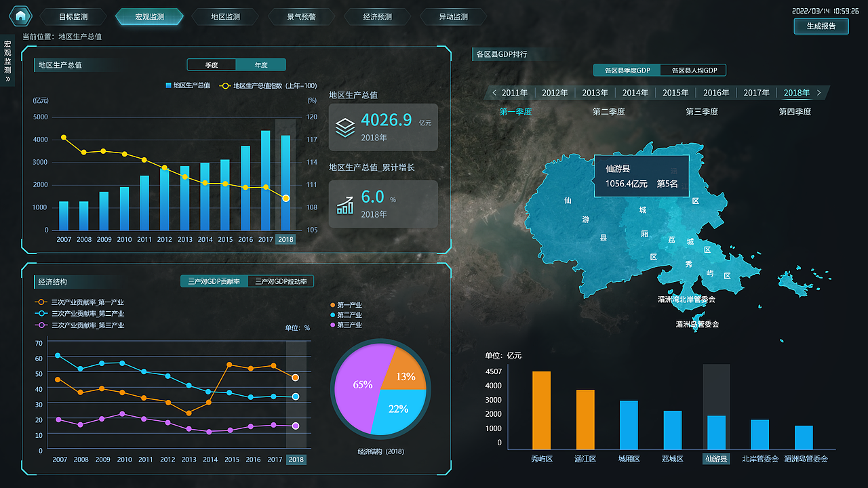Viewport: 868px width, 488px height.
Task: Click the home hexagon icon
Action: coord(21,16)
